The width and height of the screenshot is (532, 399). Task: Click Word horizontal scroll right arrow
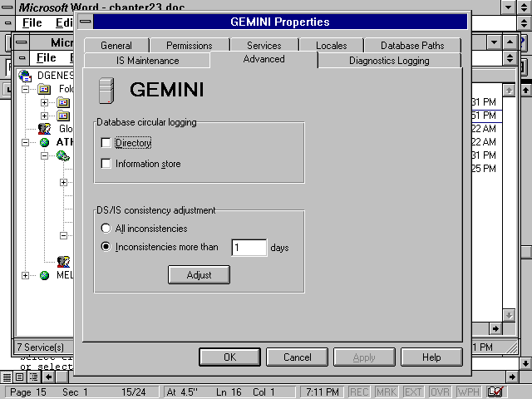coord(512,377)
